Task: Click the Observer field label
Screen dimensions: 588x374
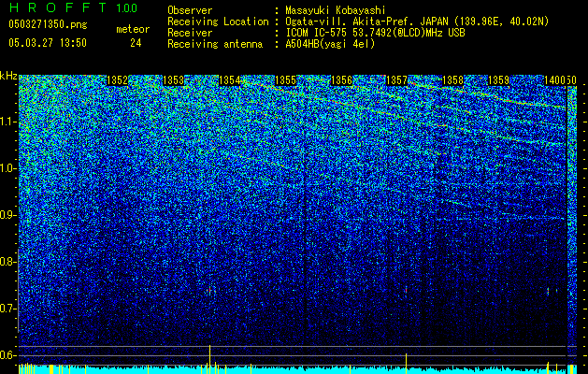Action: click(190, 10)
